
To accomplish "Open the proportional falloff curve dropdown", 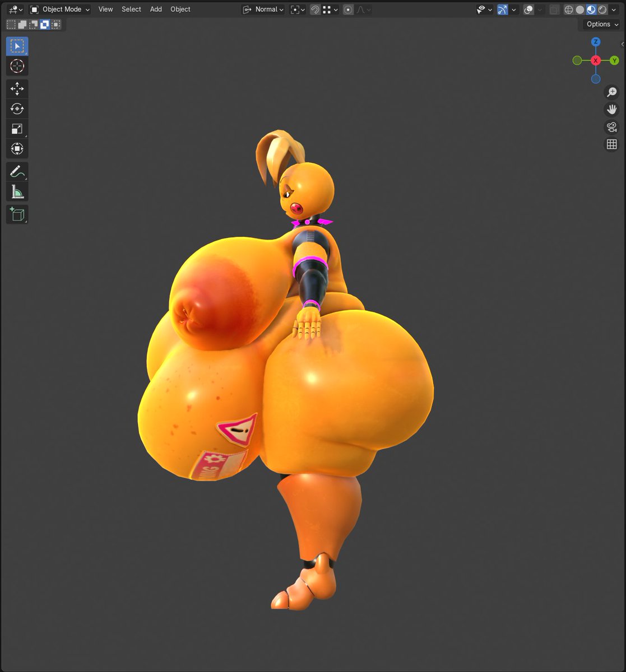I will point(363,10).
